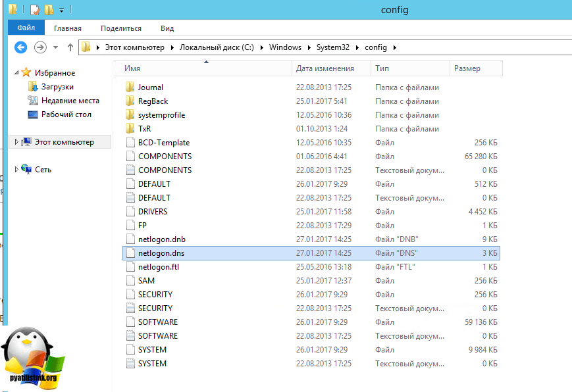
Task: Expand the This PC (Этот компьютер) node
Action: click(17, 142)
